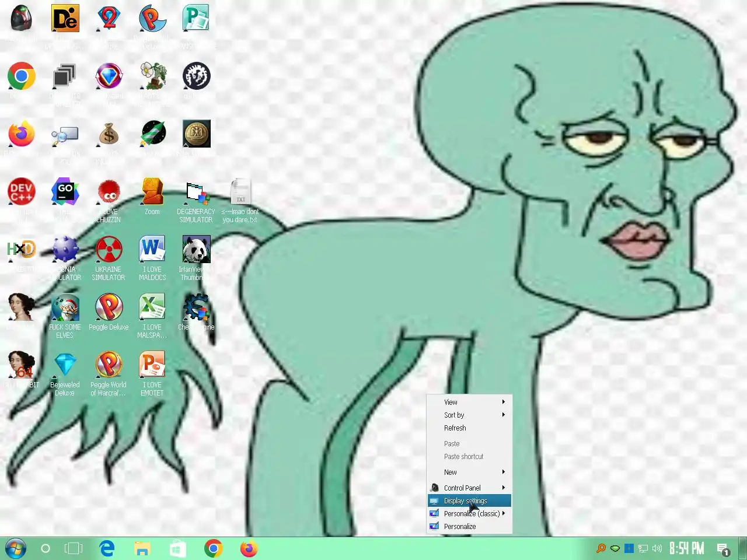Image resolution: width=747 pixels, height=560 pixels.
Task: Open Task View on the taskbar
Action: (x=74, y=549)
